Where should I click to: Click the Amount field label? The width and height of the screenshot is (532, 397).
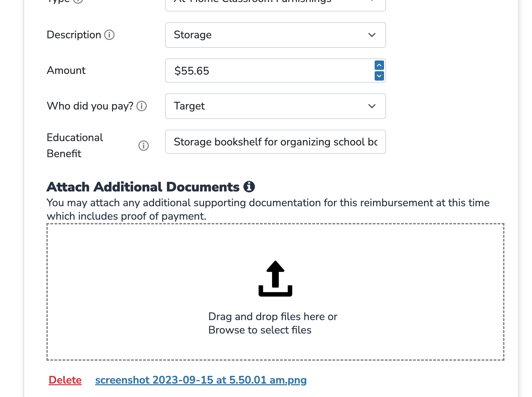click(x=66, y=71)
